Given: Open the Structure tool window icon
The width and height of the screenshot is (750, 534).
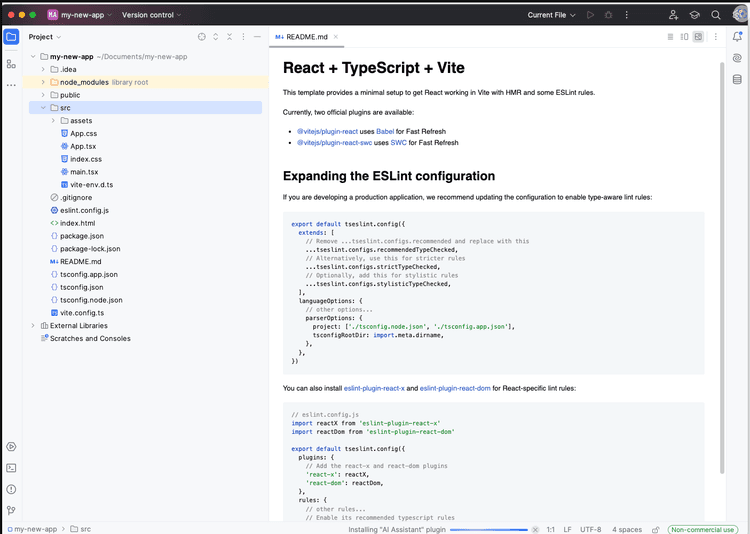Looking at the screenshot, I should pyautogui.click(x=11, y=63).
